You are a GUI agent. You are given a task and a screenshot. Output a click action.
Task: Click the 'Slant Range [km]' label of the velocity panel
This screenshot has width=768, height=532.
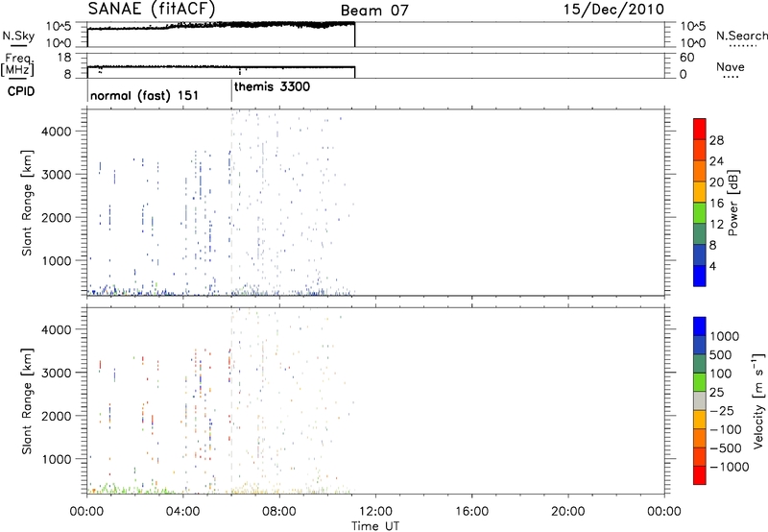tap(27, 401)
